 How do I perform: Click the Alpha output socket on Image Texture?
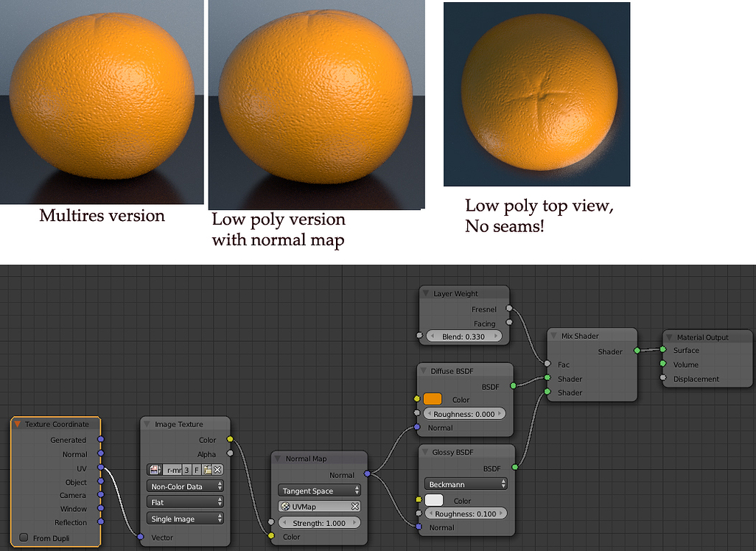230,453
